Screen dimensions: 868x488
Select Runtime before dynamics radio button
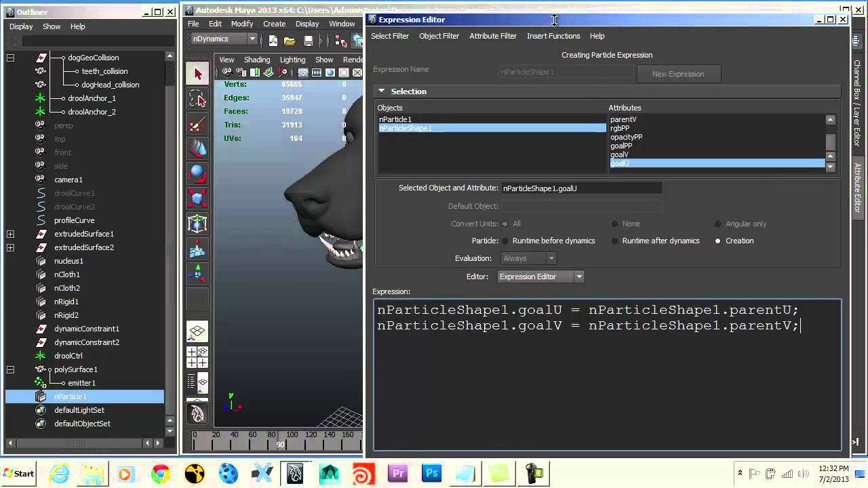[x=505, y=241]
